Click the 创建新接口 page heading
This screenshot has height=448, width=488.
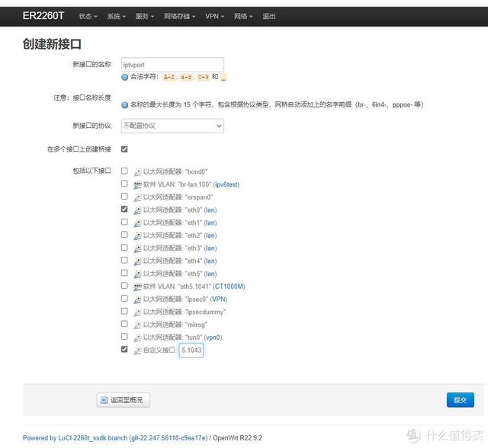(52, 44)
